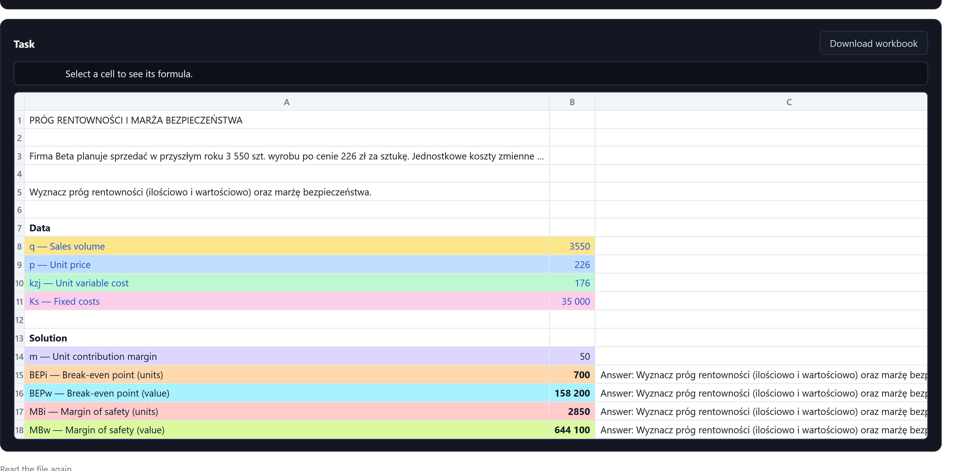The image size is (980, 471).
Task: Select the 'm — Unit contribution margin' cell
Action: [x=287, y=356]
